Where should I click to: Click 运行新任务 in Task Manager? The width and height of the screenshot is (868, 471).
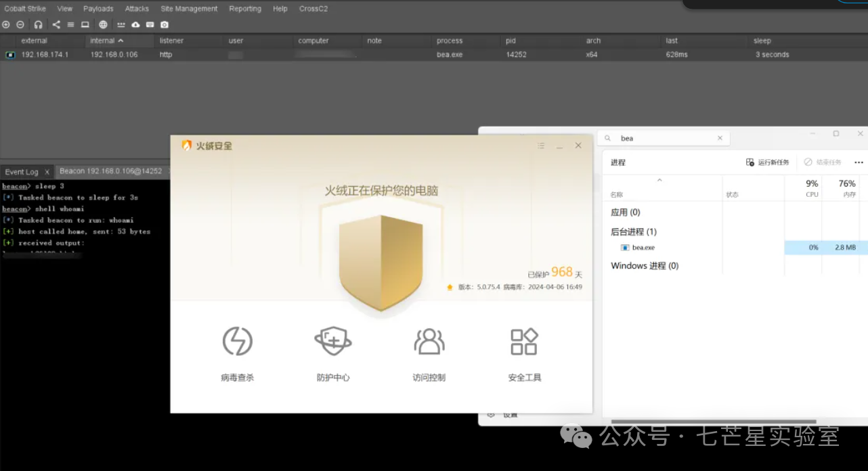pos(767,162)
